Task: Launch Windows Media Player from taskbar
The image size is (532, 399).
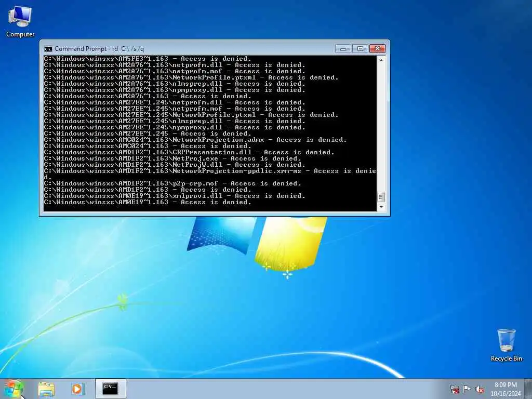Action: 77,389
